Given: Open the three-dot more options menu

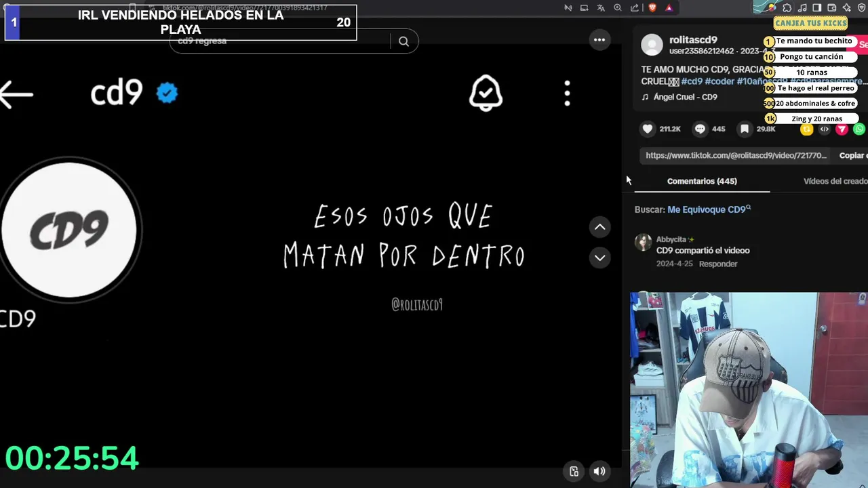Looking at the screenshot, I should 599,40.
